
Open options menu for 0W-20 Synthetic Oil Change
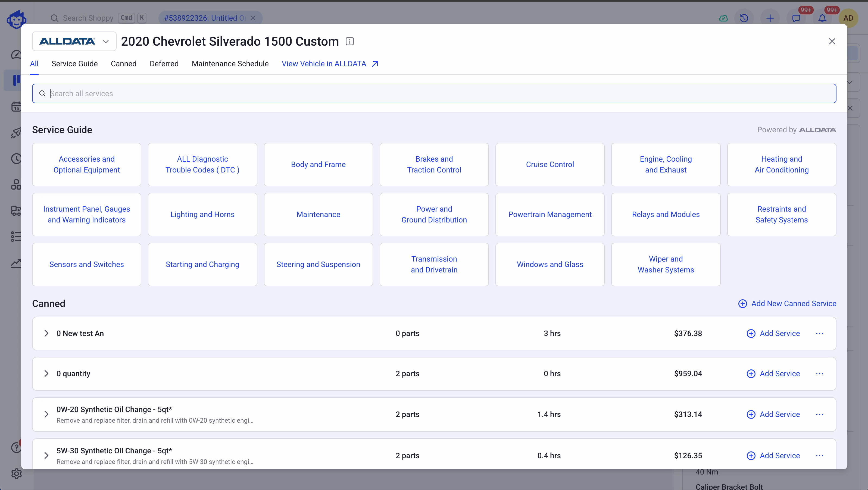point(819,414)
